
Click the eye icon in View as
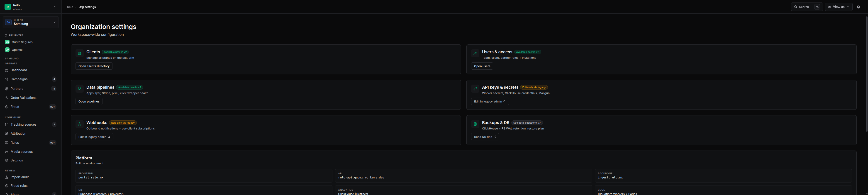click(x=830, y=7)
